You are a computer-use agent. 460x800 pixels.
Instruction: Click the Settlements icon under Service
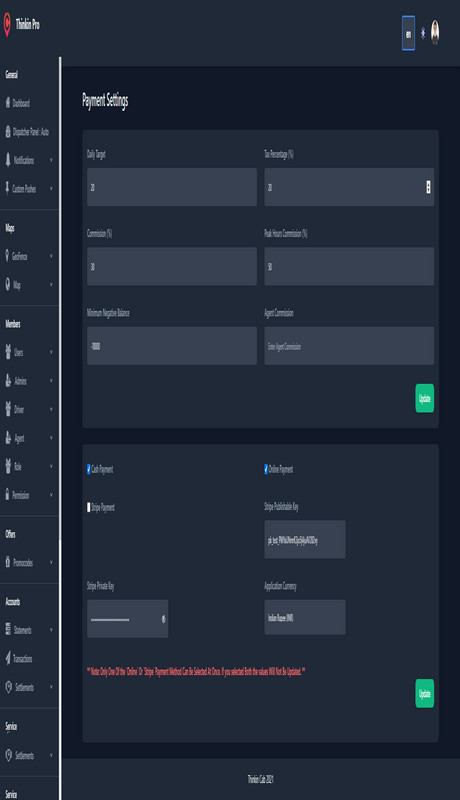[x=8, y=755]
